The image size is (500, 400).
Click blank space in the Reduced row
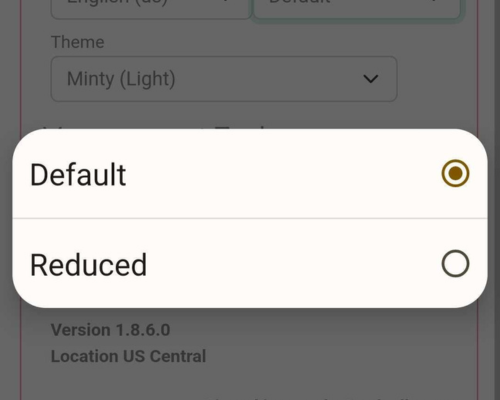pos(293,264)
